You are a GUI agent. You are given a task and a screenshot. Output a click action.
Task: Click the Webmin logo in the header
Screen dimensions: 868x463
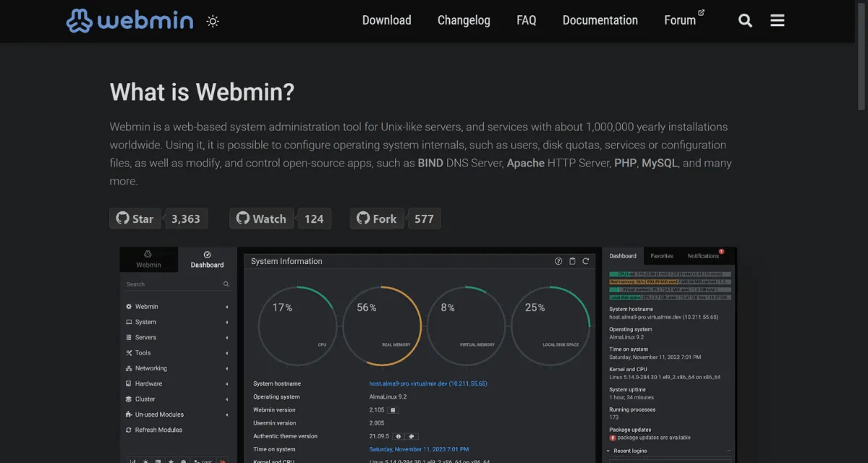tap(129, 20)
